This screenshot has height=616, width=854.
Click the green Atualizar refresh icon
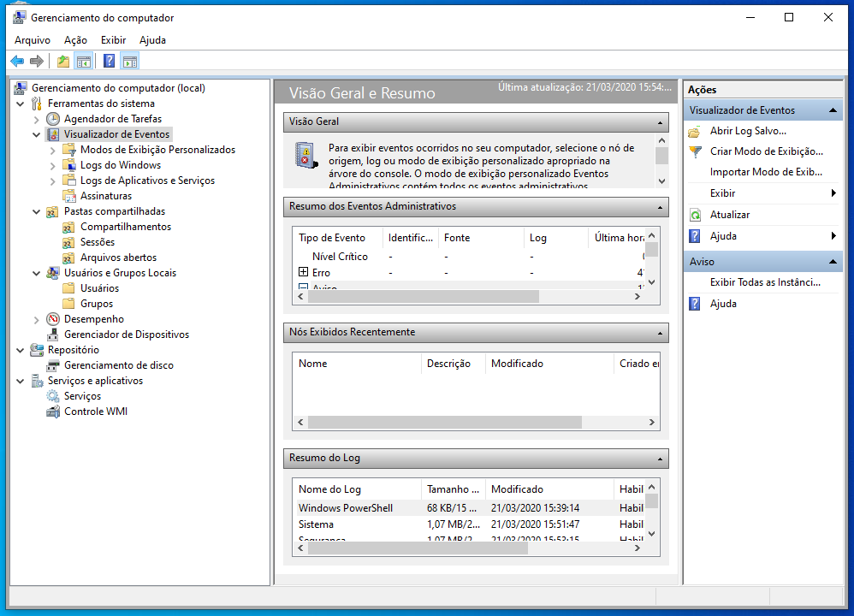click(x=695, y=215)
